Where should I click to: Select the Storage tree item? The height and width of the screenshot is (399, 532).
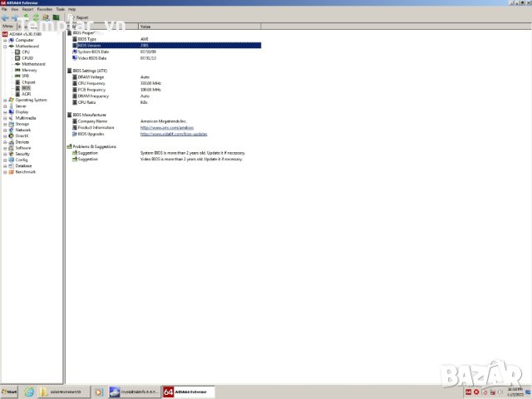click(22, 124)
